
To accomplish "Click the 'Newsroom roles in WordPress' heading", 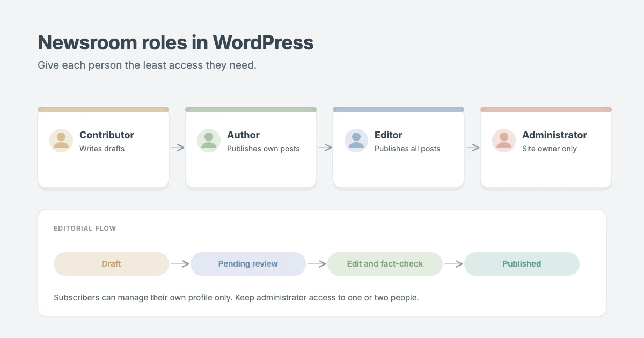I will coord(175,42).
